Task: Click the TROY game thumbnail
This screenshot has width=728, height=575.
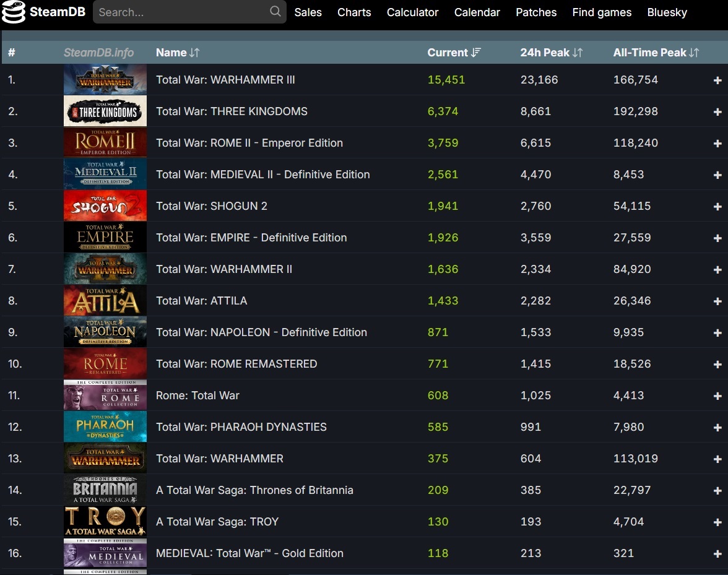Action: pos(105,521)
